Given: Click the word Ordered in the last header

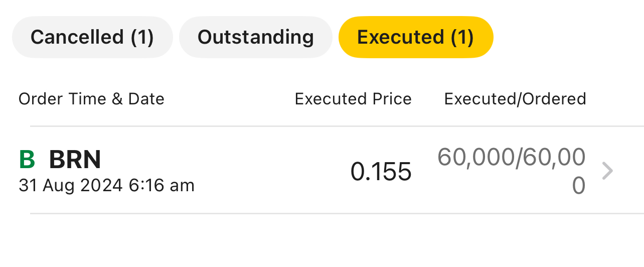Looking at the screenshot, I should click(x=554, y=99).
